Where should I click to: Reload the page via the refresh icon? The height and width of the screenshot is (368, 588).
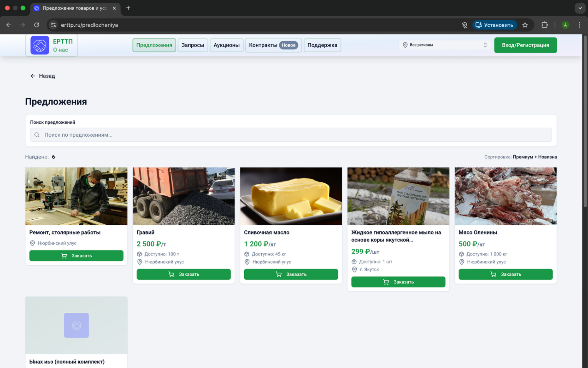point(36,25)
